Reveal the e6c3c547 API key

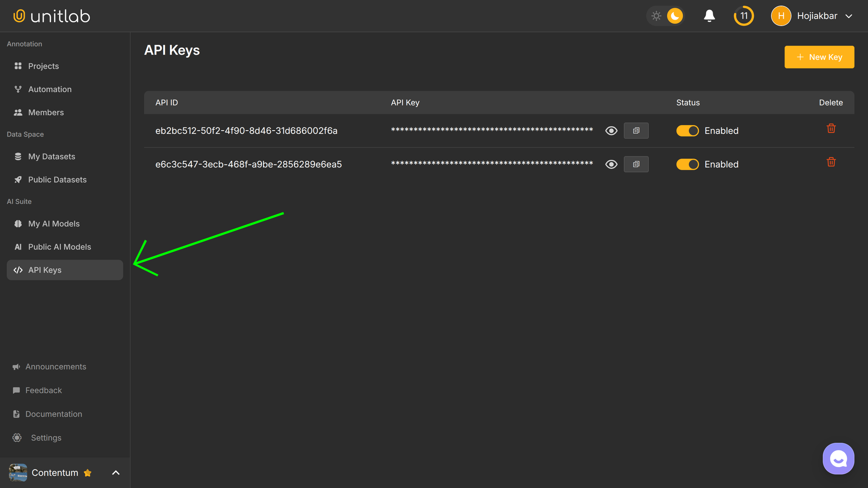coord(611,164)
